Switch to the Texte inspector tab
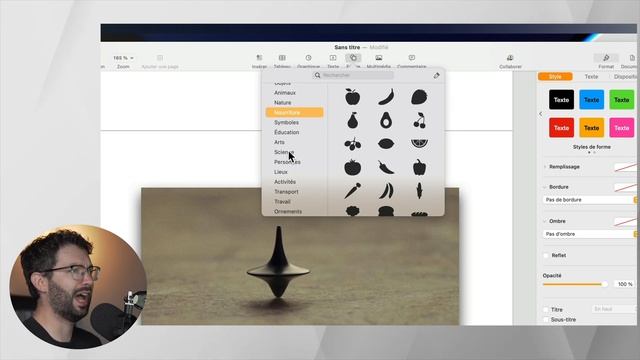Screen dimensions: 640x360 [x=591, y=77]
